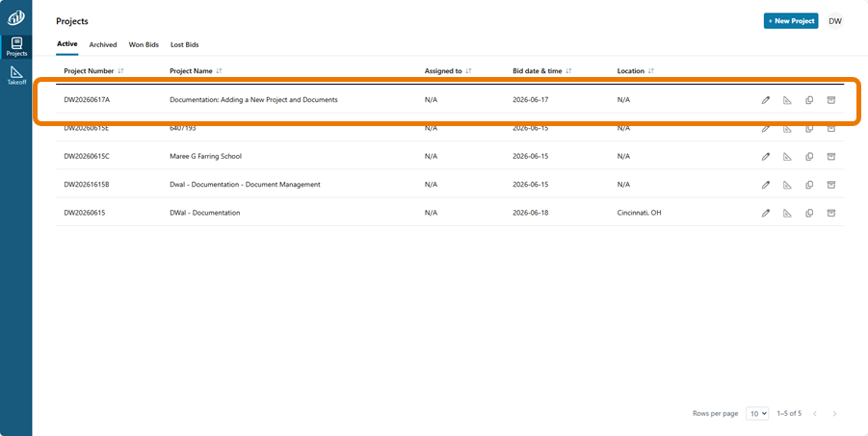The height and width of the screenshot is (436, 868).
Task: Click Dwal - Documentation - Document Management name
Action: click(x=245, y=184)
